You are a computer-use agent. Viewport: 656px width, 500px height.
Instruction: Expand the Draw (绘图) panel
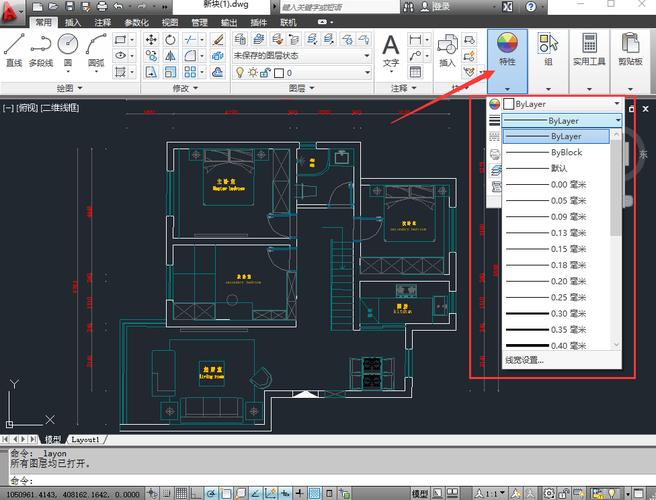pos(69,88)
